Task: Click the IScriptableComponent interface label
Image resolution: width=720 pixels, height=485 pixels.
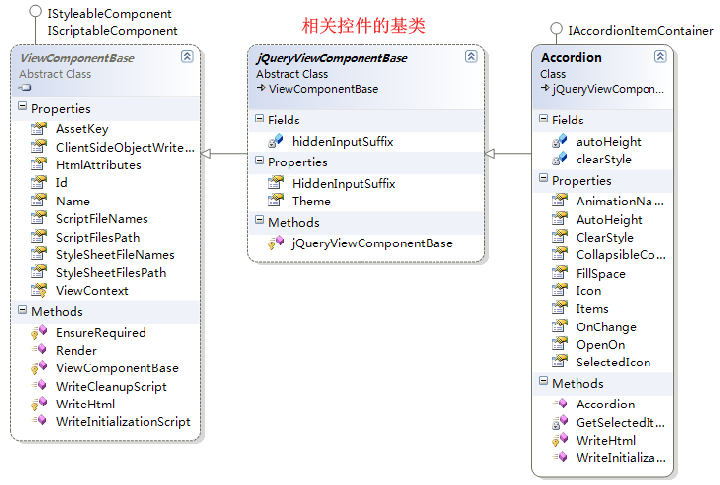Action: tap(112, 31)
